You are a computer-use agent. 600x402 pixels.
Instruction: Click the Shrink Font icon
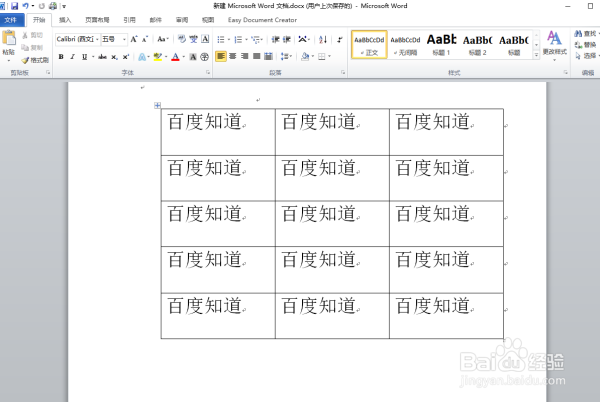point(145,39)
